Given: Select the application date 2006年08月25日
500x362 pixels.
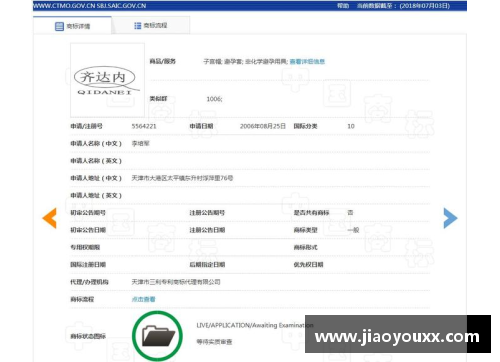Looking at the screenshot, I should point(263,126).
